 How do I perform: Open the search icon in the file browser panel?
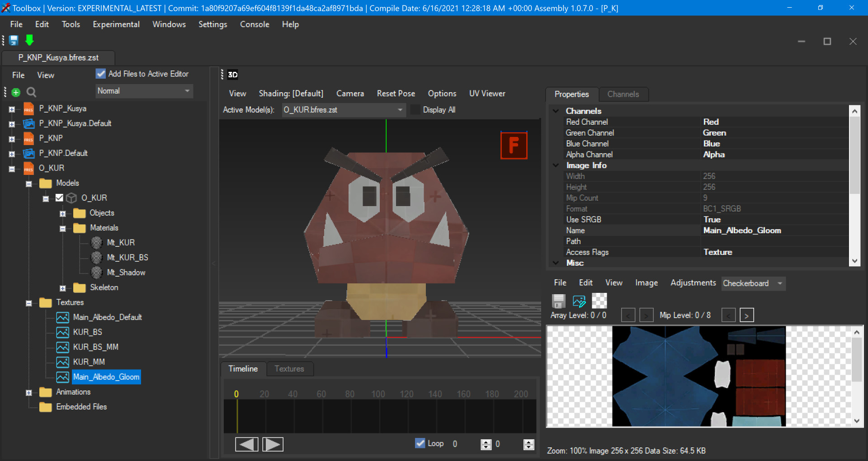point(31,92)
